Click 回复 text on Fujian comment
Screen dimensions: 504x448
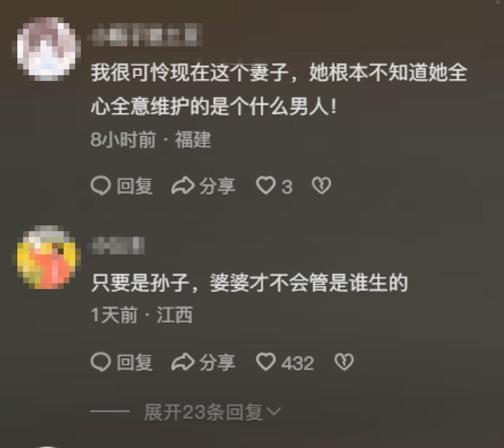[x=134, y=186]
